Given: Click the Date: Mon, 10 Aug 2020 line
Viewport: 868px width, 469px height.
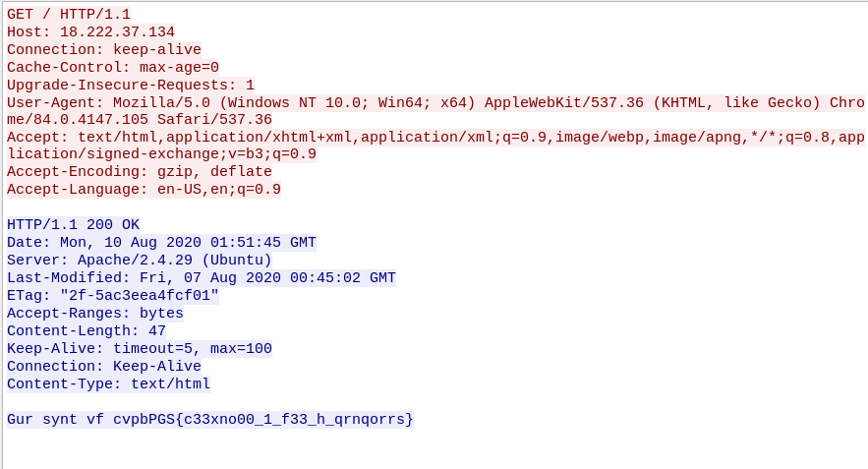Looking at the screenshot, I should click(161, 242).
